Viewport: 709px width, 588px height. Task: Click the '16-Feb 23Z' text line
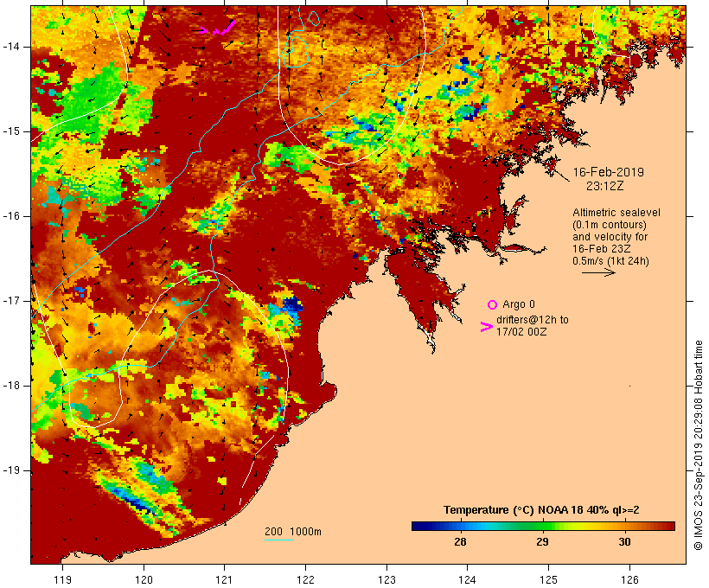(602, 249)
